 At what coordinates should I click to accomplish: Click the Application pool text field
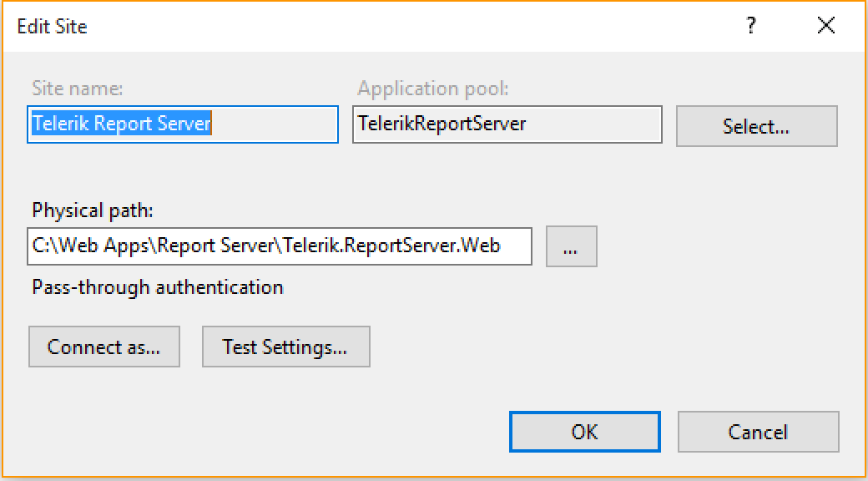tap(507, 124)
